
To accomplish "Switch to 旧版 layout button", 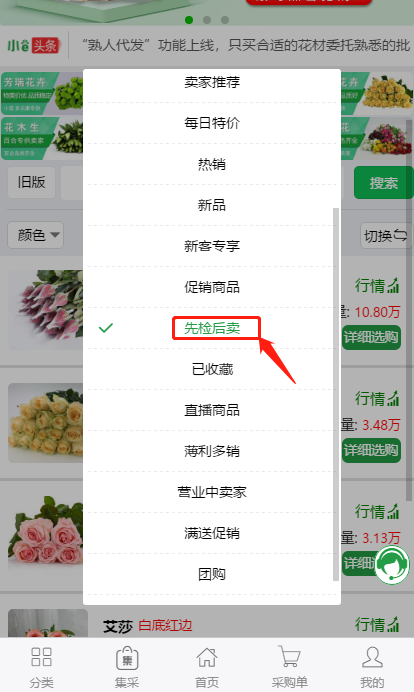I will point(31,182).
